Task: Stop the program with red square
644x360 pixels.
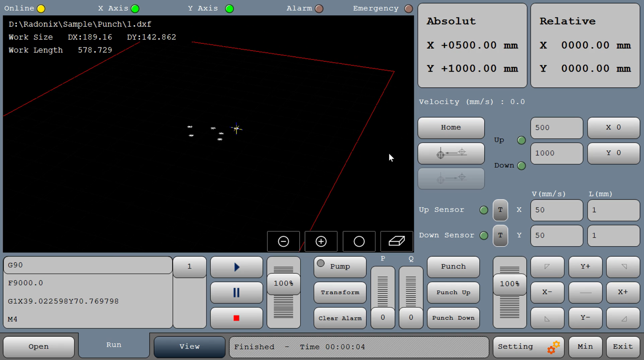Action: (236, 318)
